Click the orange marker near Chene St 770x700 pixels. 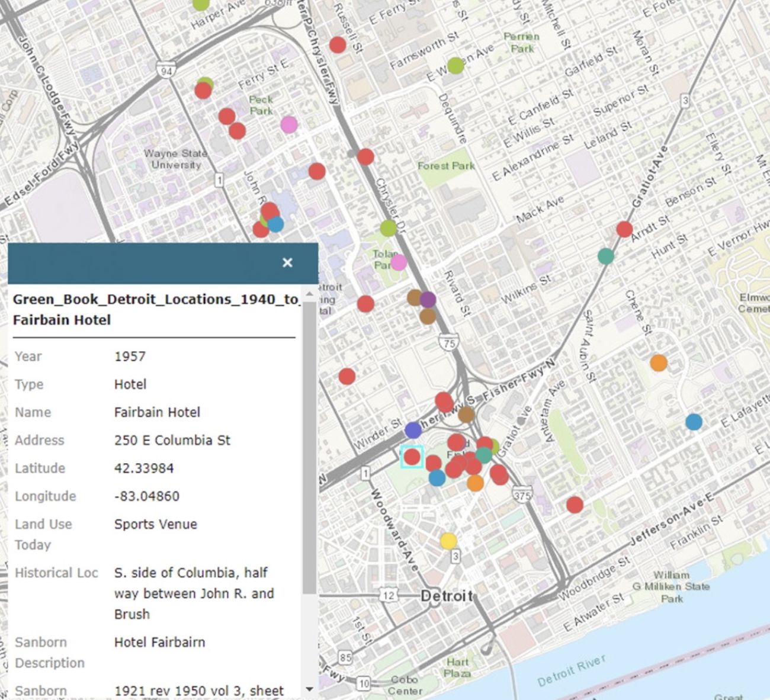tap(659, 362)
